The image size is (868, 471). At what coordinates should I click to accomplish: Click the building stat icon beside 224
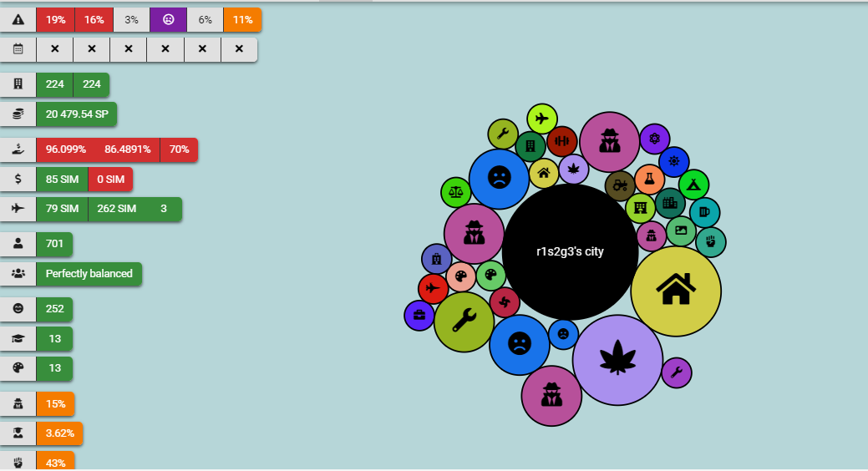18,84
